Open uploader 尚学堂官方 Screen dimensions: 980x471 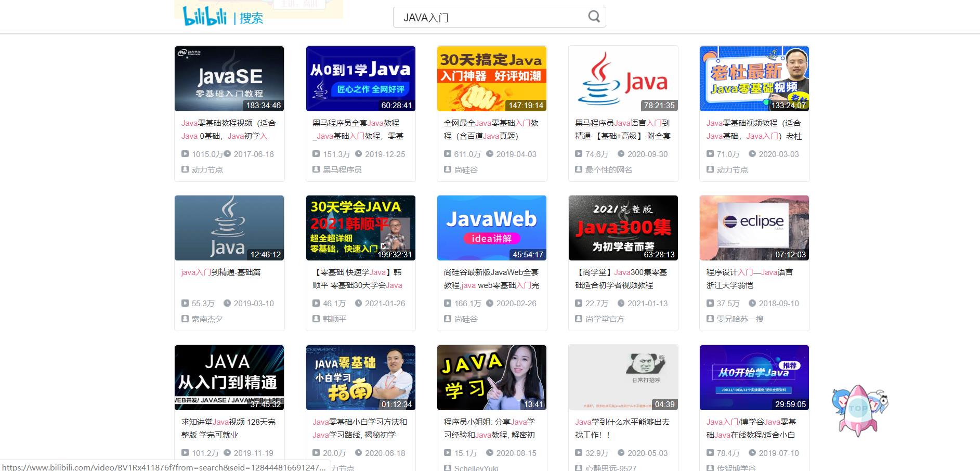click(605, 319)
